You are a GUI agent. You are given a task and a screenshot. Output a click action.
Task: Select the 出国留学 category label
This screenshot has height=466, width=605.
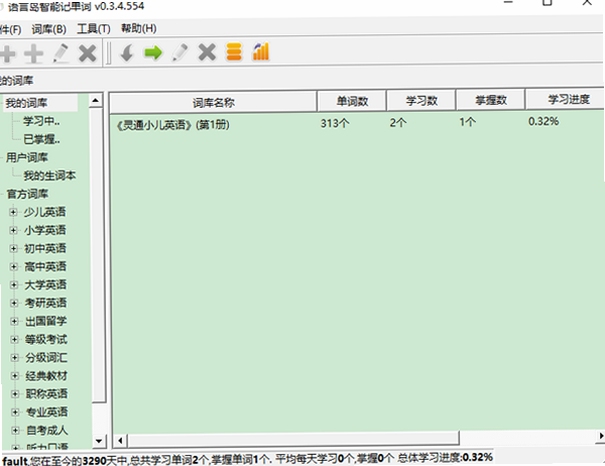click(x=46, y=321)
